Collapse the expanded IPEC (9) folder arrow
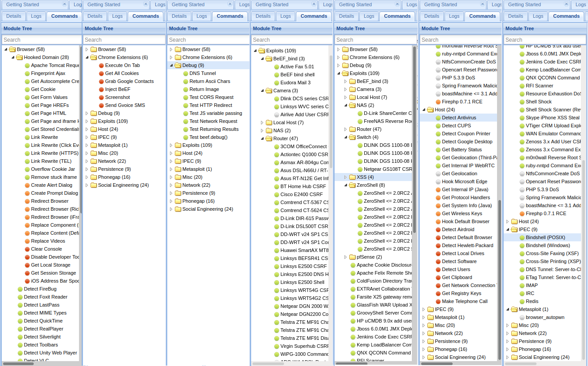Viewport: 588px width, 366px height. 508,229
